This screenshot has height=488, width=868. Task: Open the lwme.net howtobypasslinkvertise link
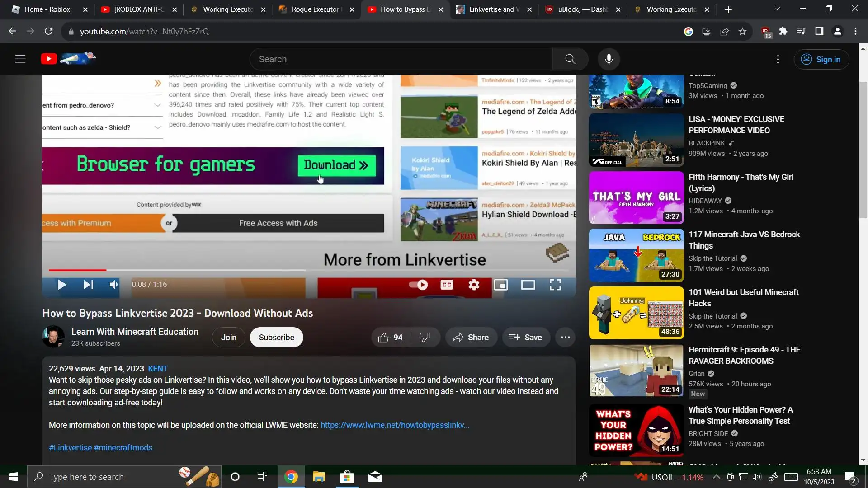[x=395, y=425]
